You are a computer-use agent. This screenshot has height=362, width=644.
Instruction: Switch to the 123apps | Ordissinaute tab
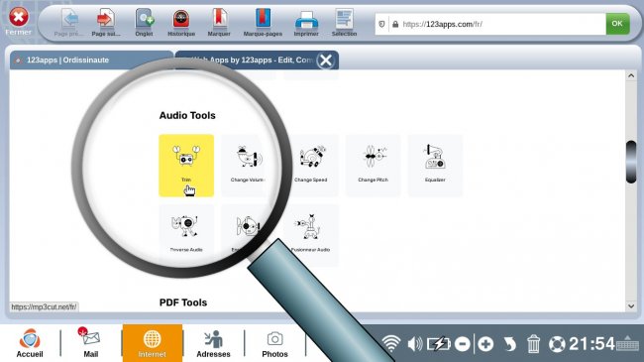click(x=91, y=60)
